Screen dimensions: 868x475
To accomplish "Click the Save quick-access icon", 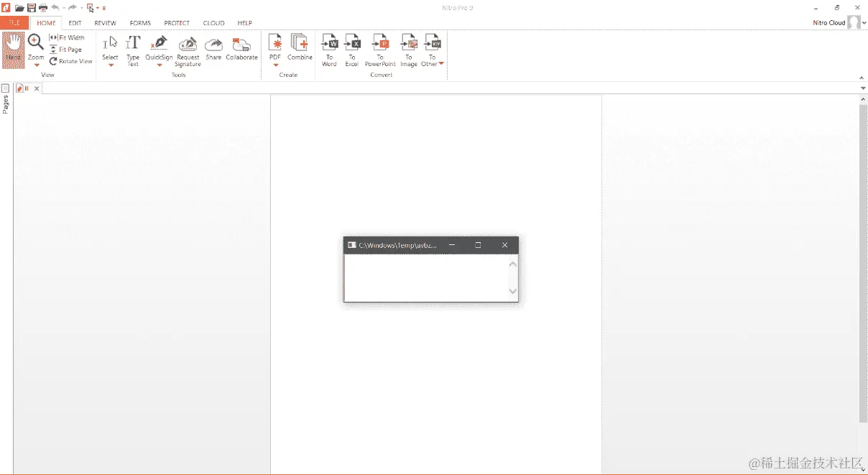I will [32, 8].
